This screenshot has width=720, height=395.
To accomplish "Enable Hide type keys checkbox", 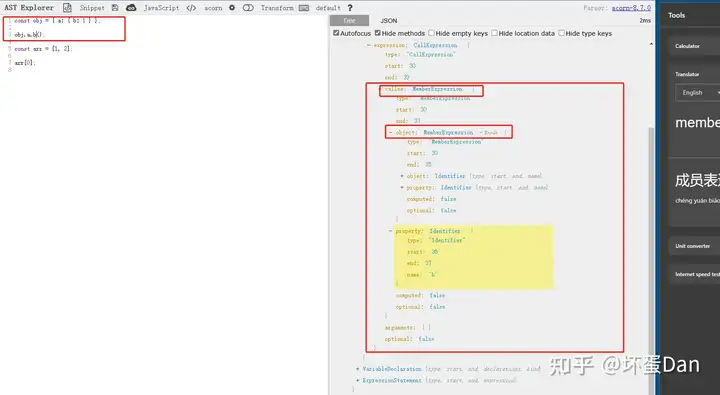I will coord(561,33).
